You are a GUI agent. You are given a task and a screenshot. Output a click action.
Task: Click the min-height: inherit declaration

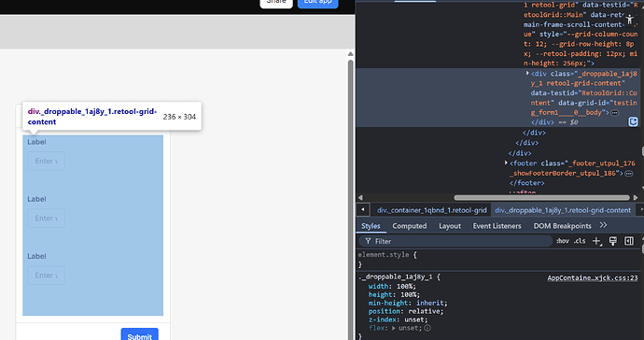408,303
